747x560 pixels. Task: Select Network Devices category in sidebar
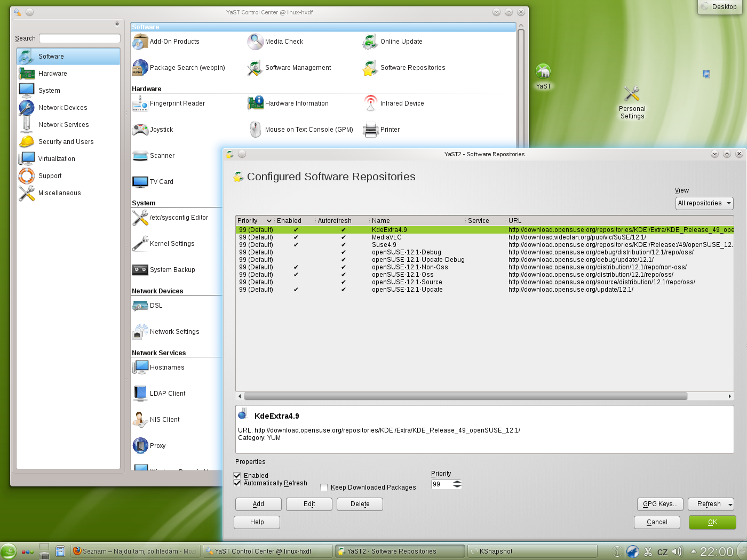68,108
